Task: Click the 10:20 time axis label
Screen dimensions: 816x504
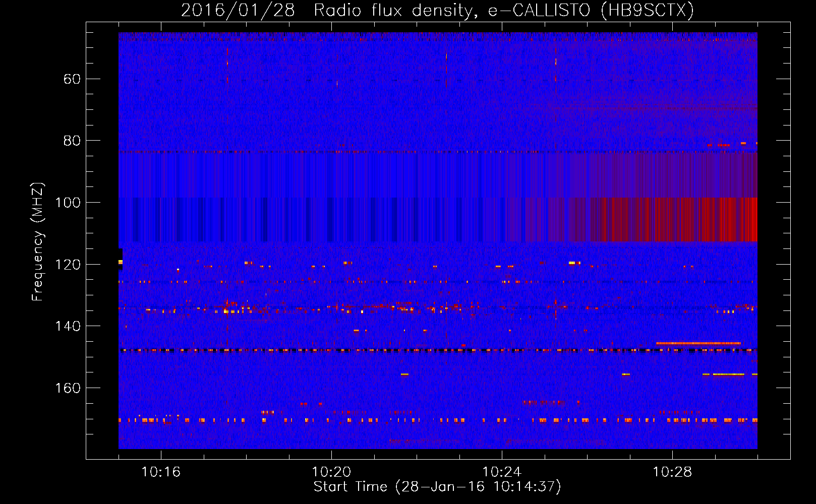Action: 331,472
